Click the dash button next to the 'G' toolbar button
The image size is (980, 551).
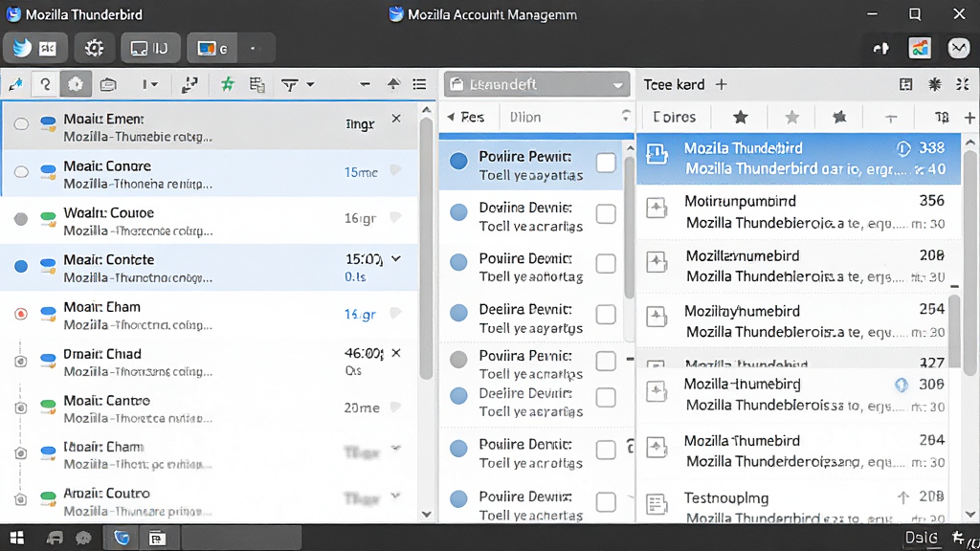pos(253,48)
